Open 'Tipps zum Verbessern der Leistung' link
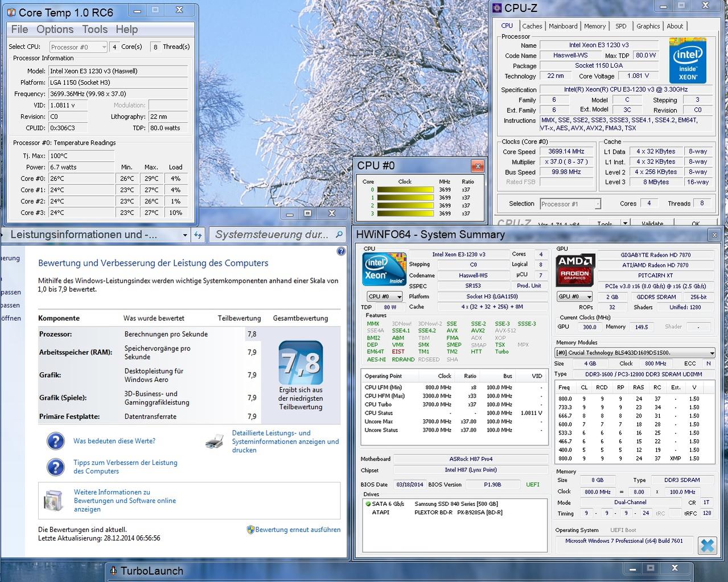This screenshot has width=728, height=582. click(125, 467)
